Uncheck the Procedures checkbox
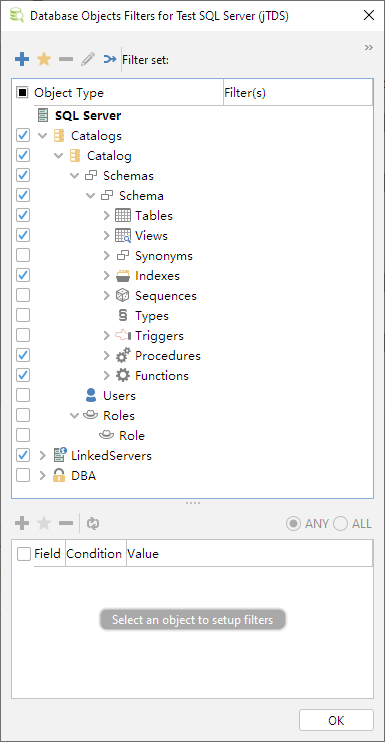 coord(23,355)
